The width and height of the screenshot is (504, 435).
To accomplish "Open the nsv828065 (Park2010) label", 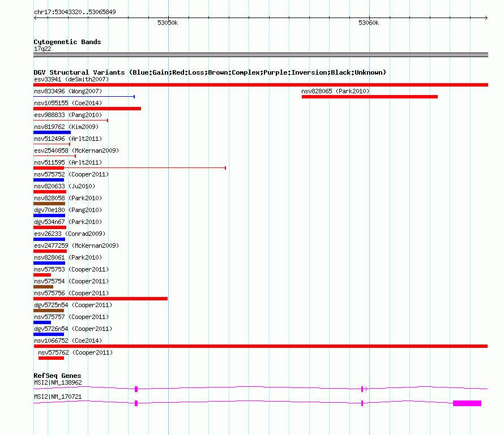I will click(335, 91).
